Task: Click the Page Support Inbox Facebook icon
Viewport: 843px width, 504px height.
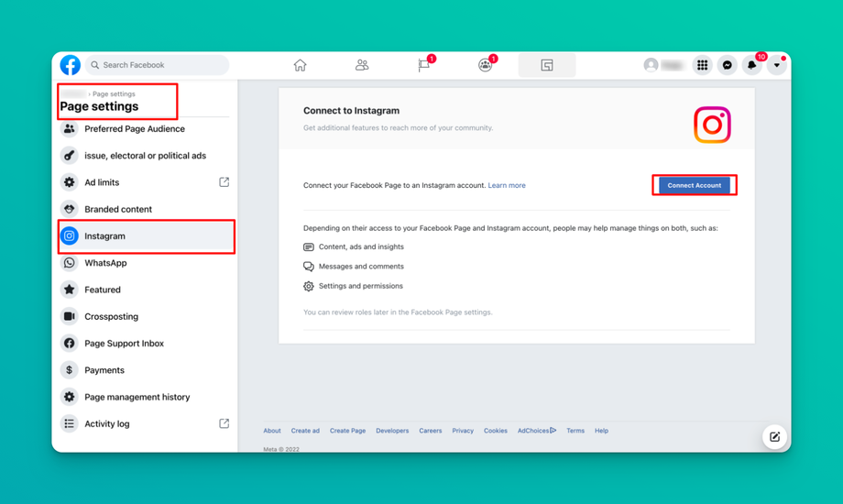Action: click(70, 343)
